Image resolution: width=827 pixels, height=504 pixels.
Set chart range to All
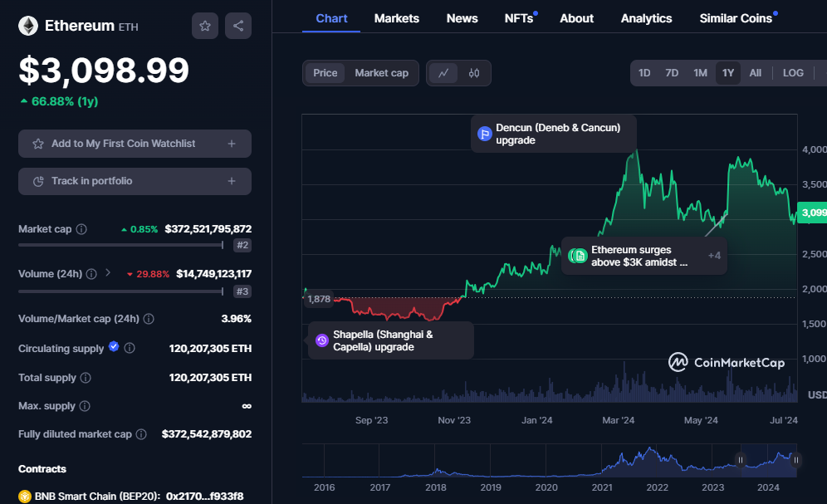pyautogui.click(x=756, y=73)
